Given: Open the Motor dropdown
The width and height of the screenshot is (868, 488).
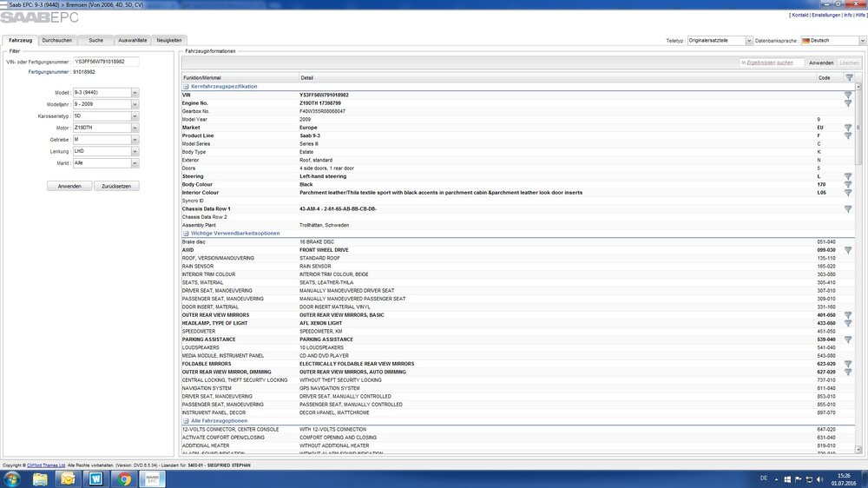Looking at the screenshot, I should pos(135,128).
